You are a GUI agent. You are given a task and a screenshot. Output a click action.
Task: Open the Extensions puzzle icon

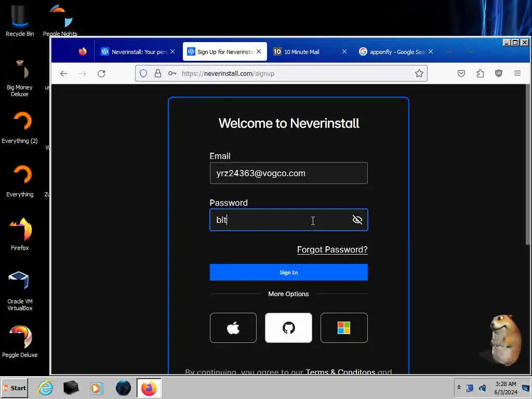click(480, 73)
